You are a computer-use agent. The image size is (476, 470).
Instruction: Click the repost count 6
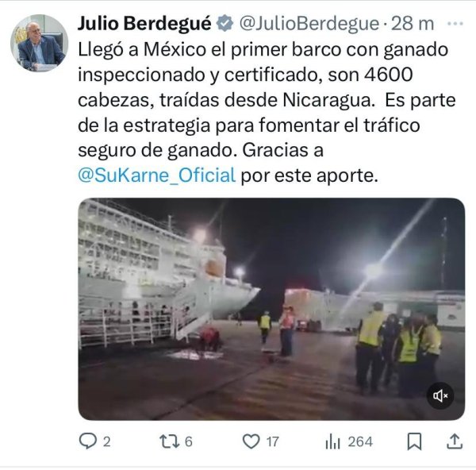pyautogui.click(x=189, y=441)
